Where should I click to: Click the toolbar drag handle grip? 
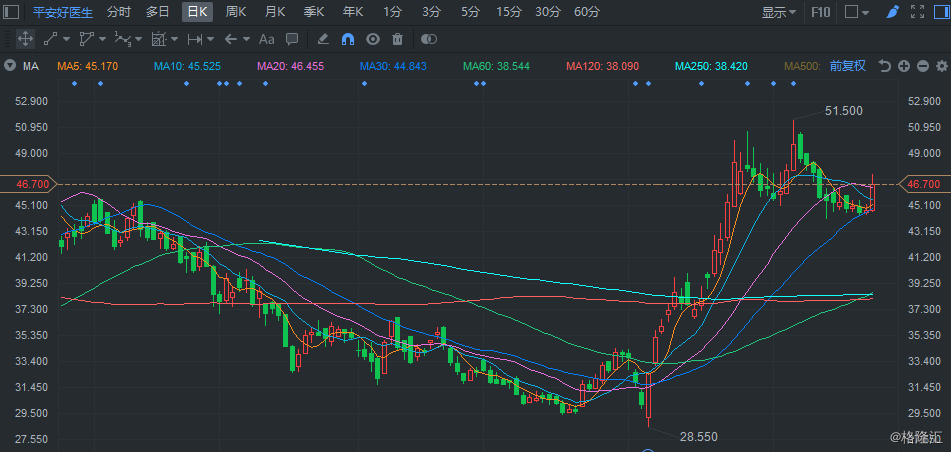(x=6, y=39)
